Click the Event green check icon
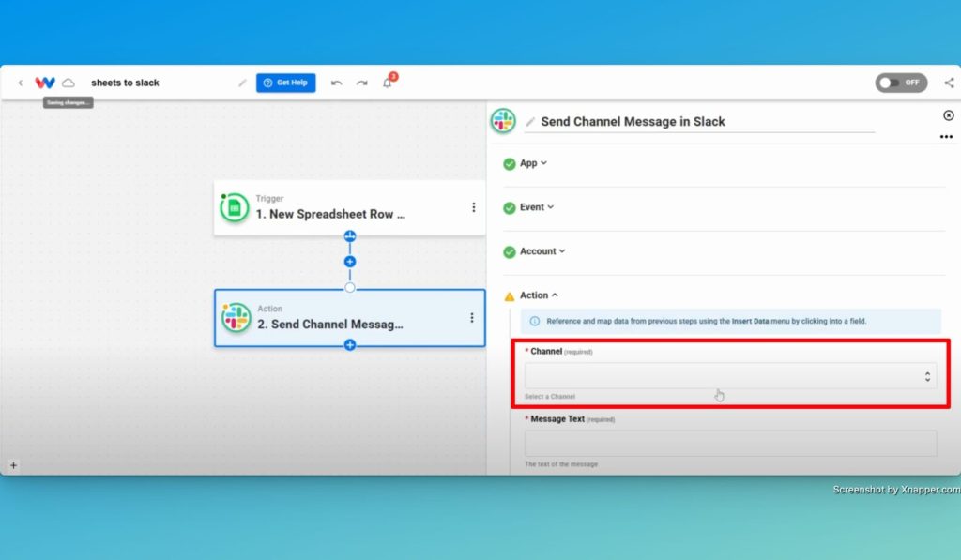The width and height of the screenshot is (961, 560). 509,207
